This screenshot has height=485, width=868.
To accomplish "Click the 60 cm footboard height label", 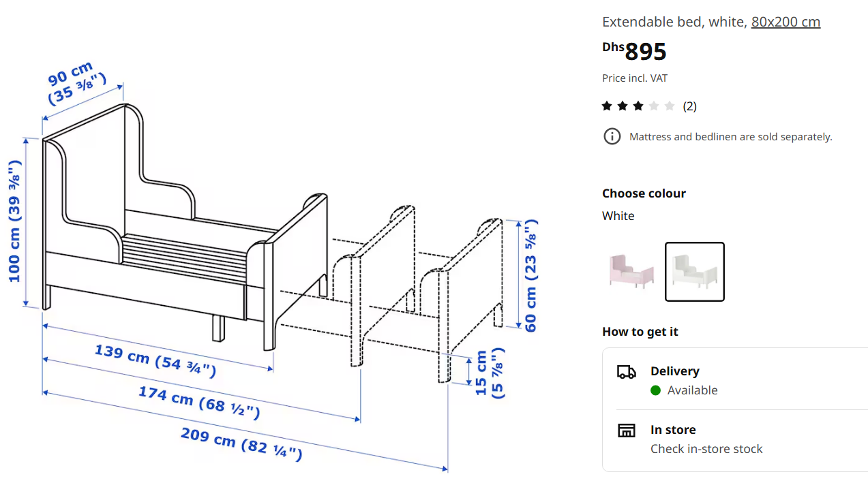I will (530, 275).
